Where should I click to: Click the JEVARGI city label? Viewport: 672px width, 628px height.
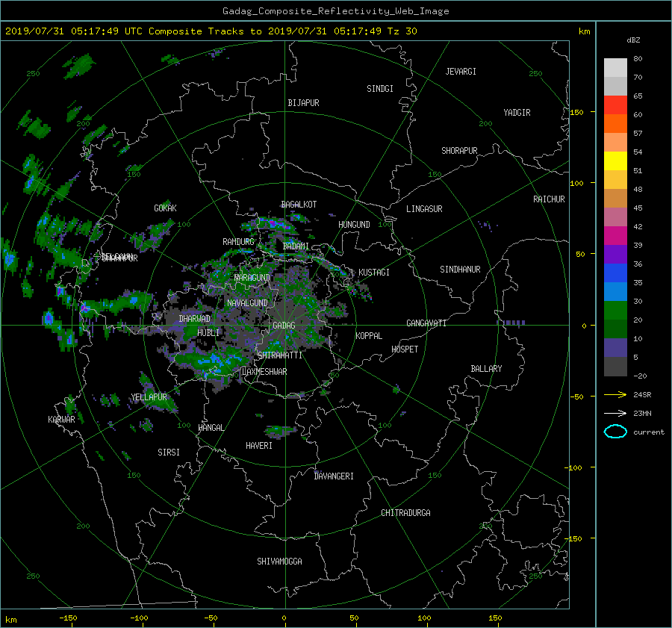coord(461,72)
